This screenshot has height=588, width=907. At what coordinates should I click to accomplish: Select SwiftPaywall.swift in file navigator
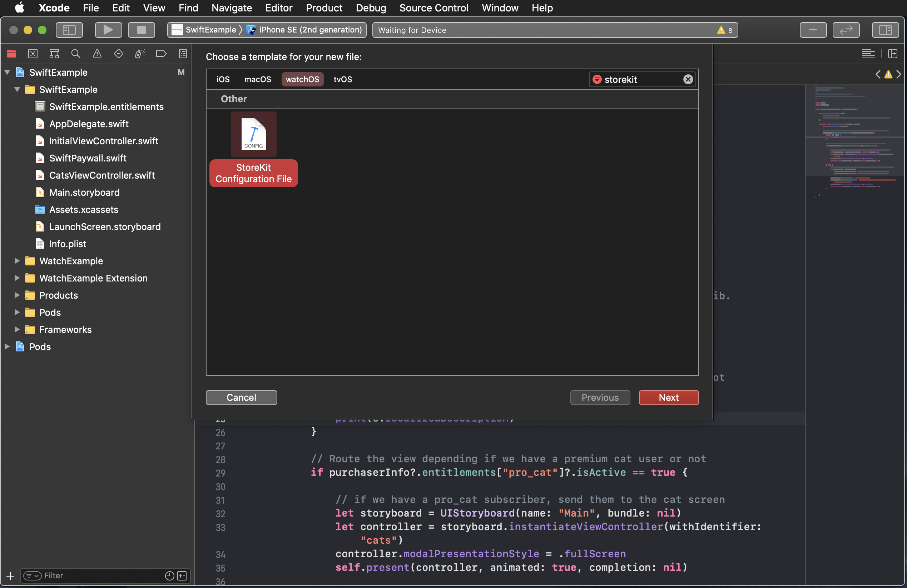tap(88, 157)
